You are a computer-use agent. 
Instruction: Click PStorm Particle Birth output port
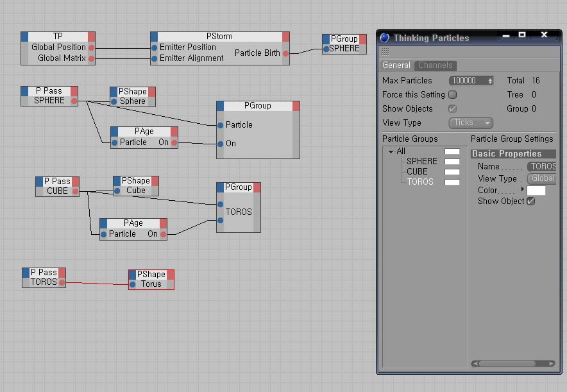285,53
